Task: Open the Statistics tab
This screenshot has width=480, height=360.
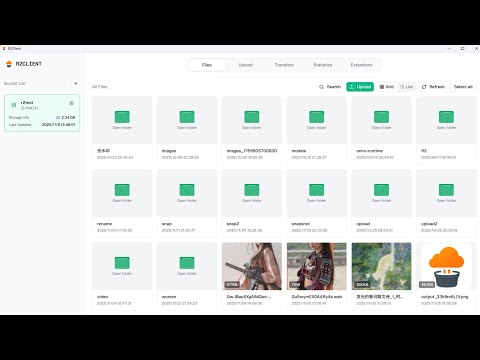Action: click(323, 65)
